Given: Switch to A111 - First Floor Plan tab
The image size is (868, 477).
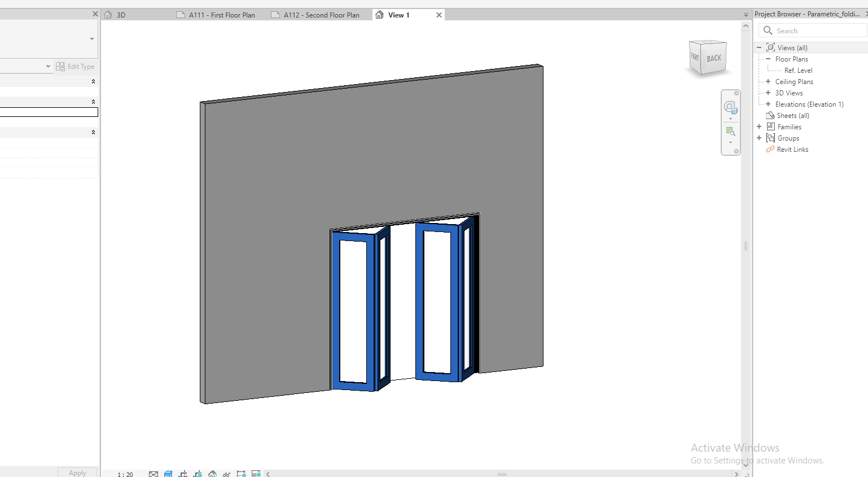Looking at the screenshot, I should click(221, 15).
